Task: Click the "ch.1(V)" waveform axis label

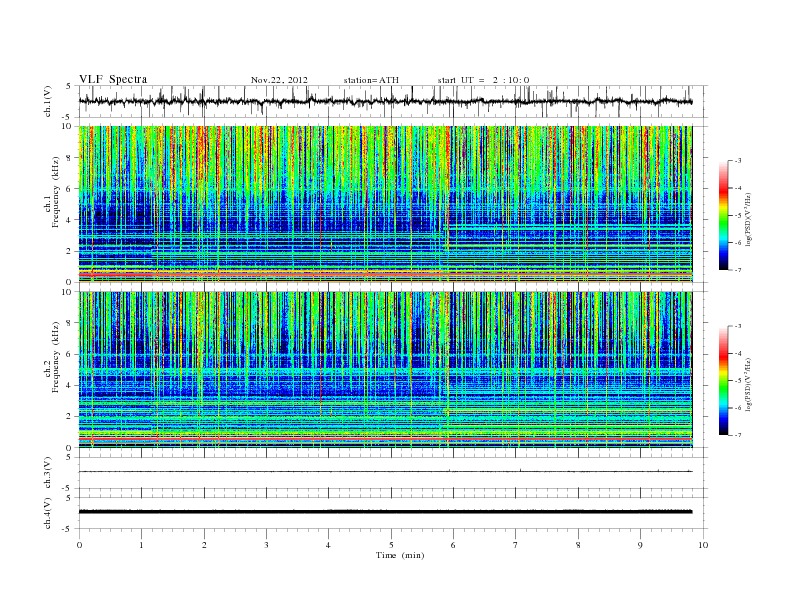Action: 48,101
